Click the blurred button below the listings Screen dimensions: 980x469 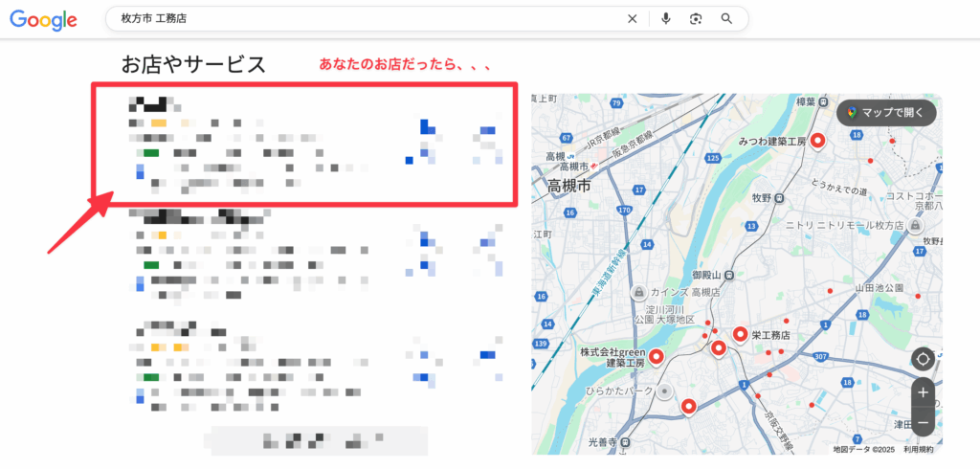[x=319, y=440]
